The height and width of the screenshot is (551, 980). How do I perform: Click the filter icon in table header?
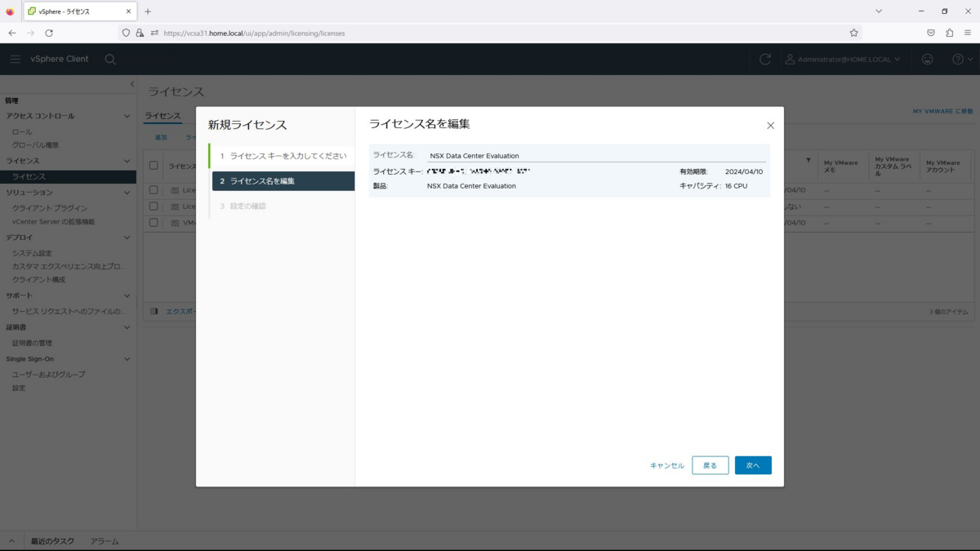(x=808, y=160)
